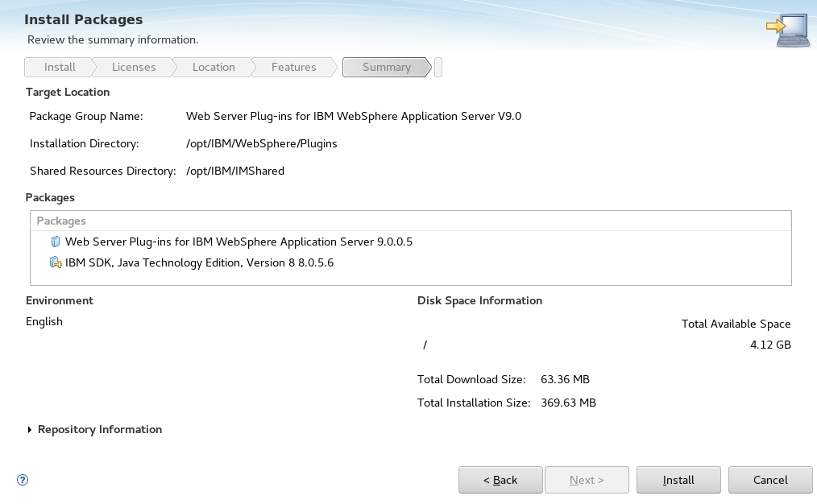Select the Summary wizard step

point(386,67)
